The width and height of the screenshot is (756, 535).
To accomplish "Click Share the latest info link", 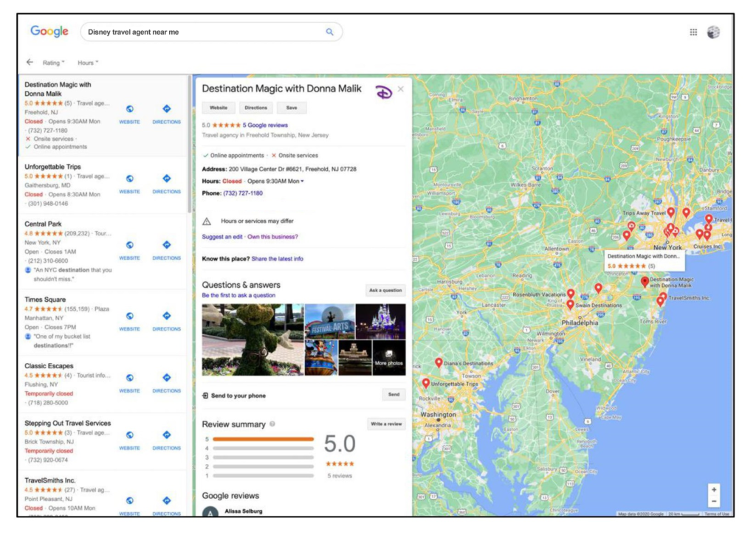I will point(278,259).
